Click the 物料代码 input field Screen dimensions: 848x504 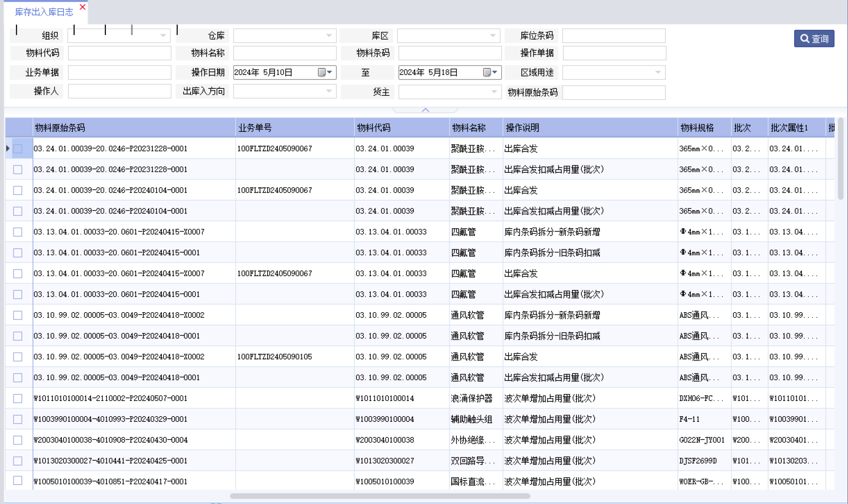click(120, 53)
